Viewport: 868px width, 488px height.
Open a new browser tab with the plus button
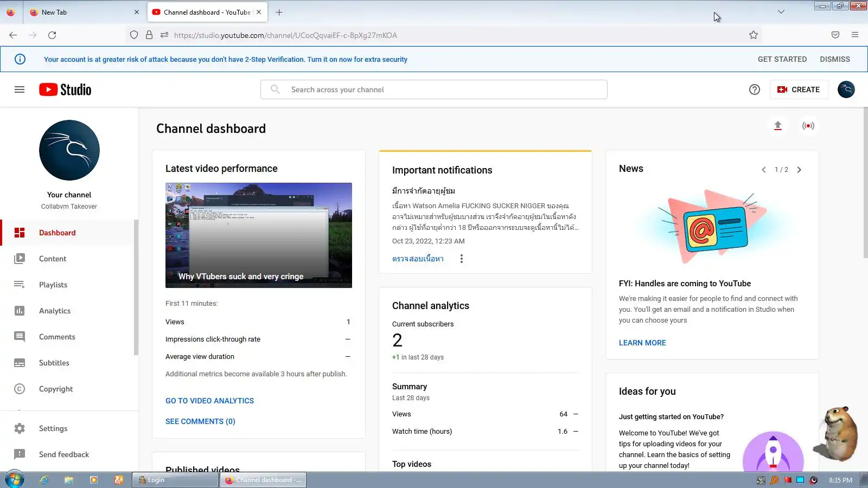click(279, 12)
